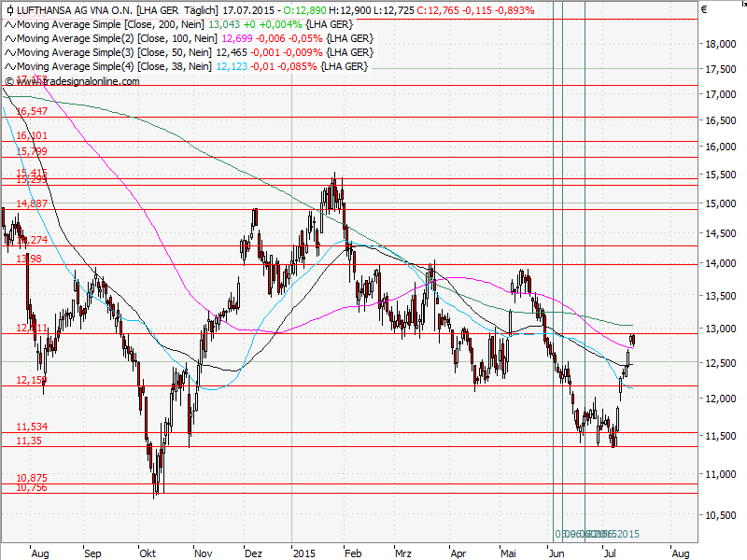The height and width of the screenshot is (560, 747).
Task: Toggle the 200-period moving average legend entry
Action: (112, 25)
